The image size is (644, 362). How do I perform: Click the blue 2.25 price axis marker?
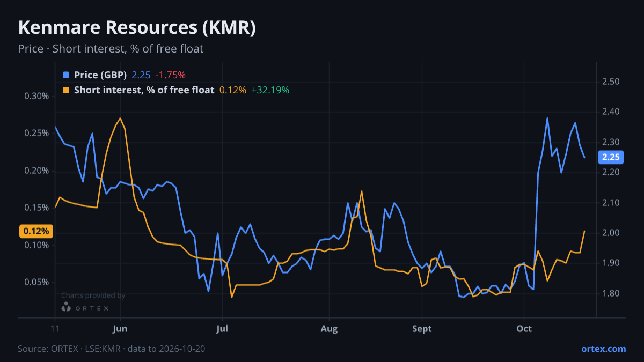[611, 157]
